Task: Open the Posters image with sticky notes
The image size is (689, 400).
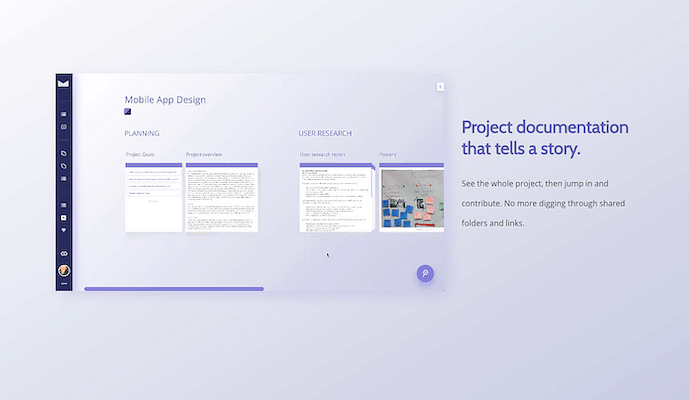Action: (411, 196)
